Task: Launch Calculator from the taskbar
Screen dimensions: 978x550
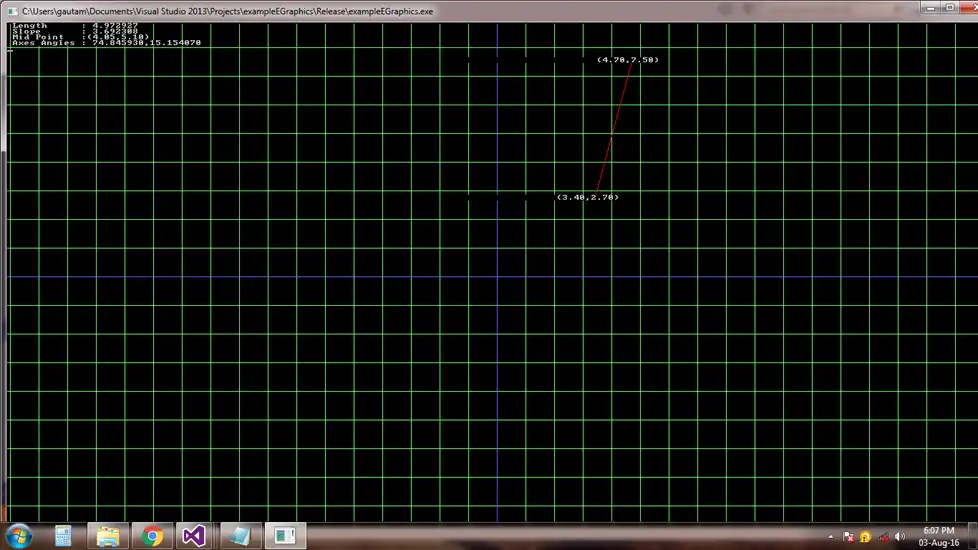Action: [x=63, y=536]
